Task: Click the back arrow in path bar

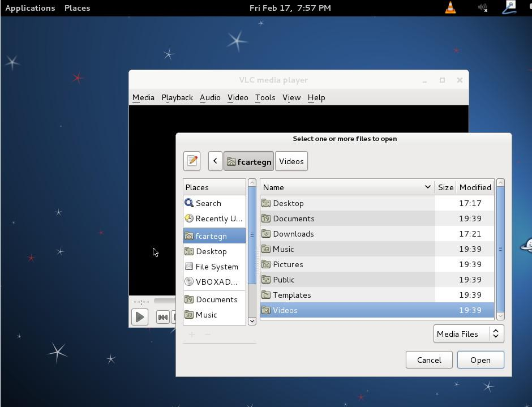Action: click(x=215, y=161)
